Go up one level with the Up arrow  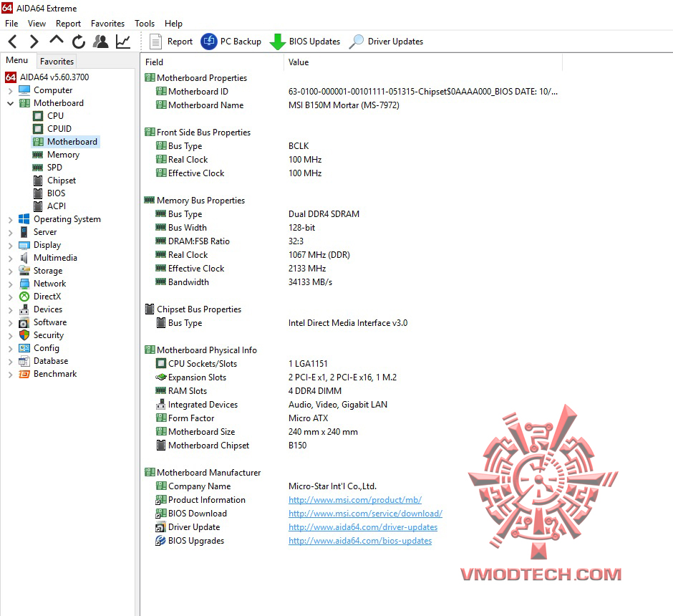pos(57,40)
